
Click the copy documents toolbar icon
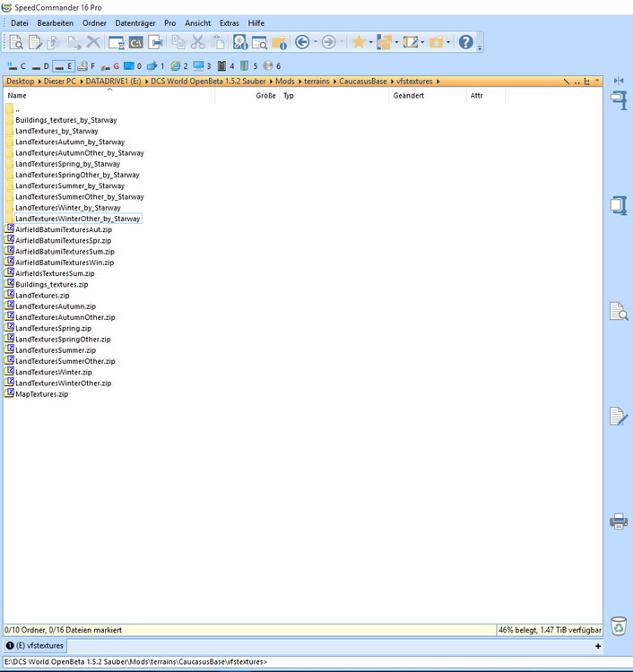178,42
